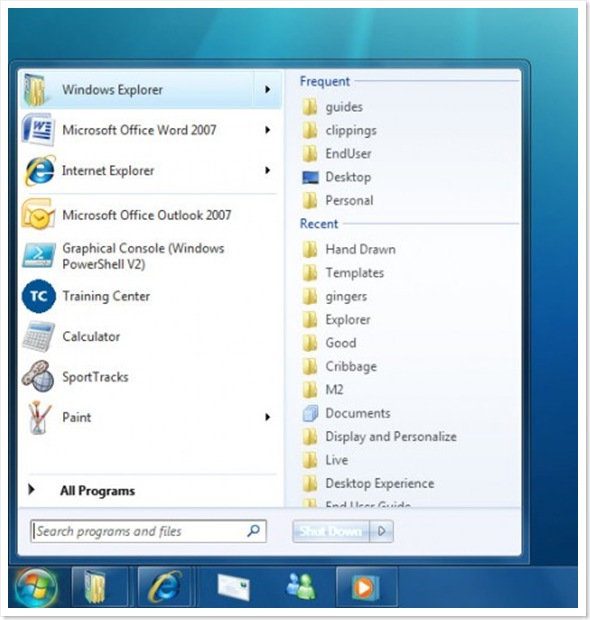The height and width of the screenshot is (620, 590).
Task: Click the Paint icon with brushes
Action: (x=38, y=418)
